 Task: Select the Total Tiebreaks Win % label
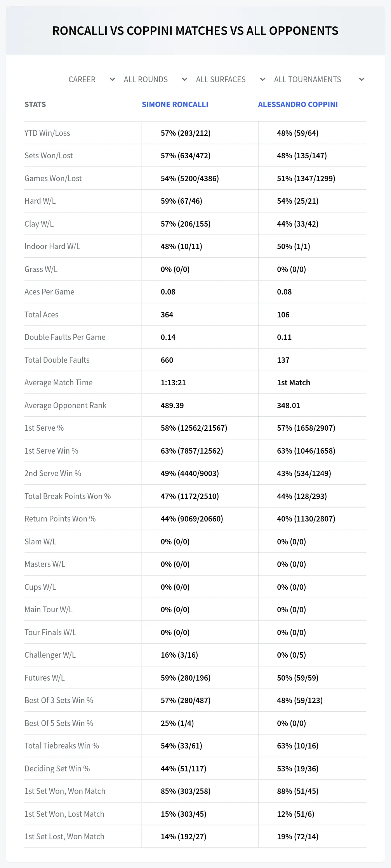[62, 746]
